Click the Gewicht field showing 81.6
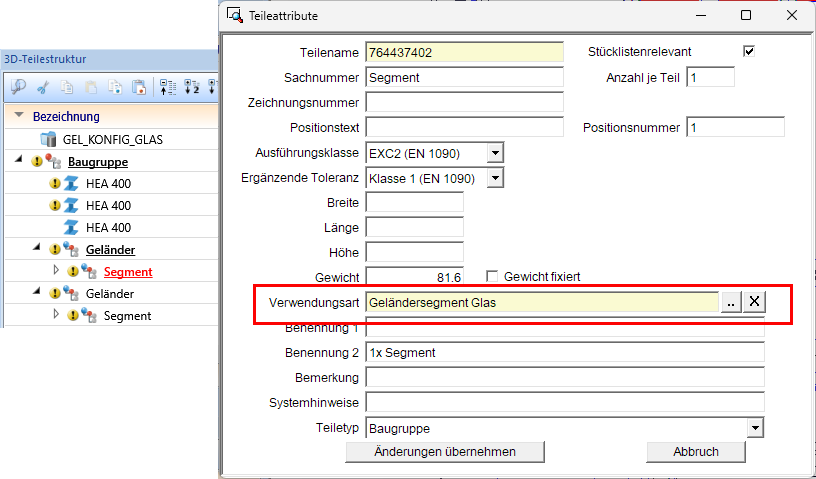 click(415, 277)
